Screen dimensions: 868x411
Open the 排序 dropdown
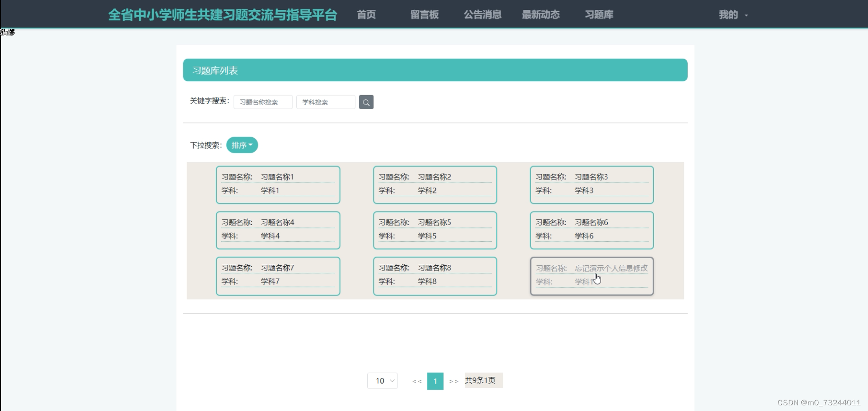[242, 145]
